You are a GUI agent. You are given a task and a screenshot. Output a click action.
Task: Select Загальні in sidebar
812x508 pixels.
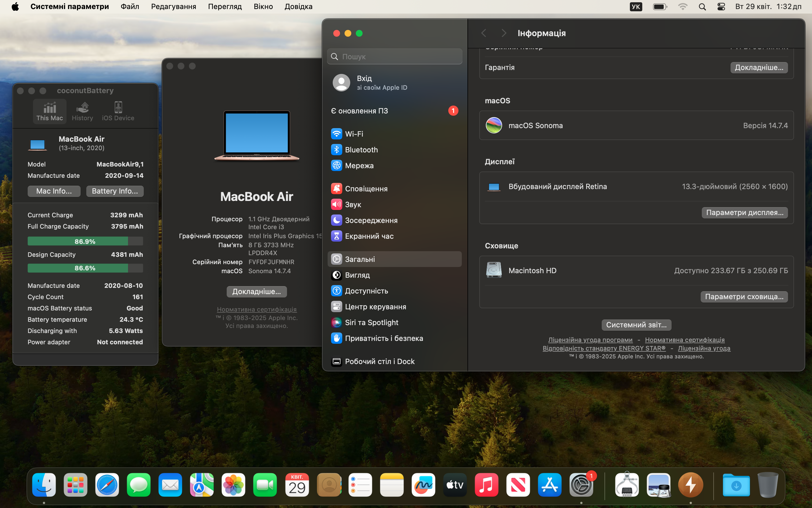(395, 259)
